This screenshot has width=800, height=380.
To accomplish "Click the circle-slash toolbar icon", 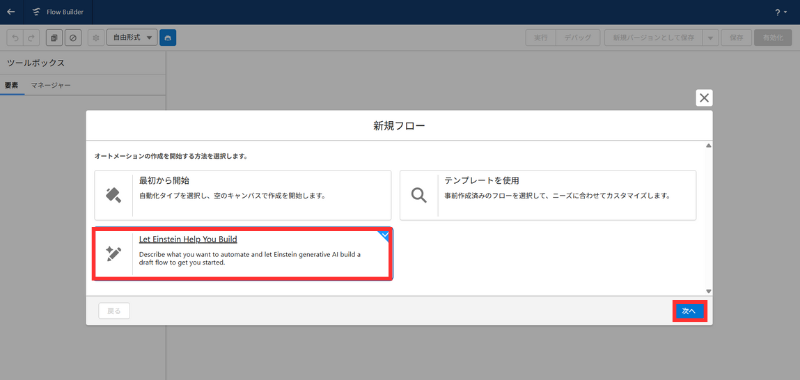I will tap(73, 38).
